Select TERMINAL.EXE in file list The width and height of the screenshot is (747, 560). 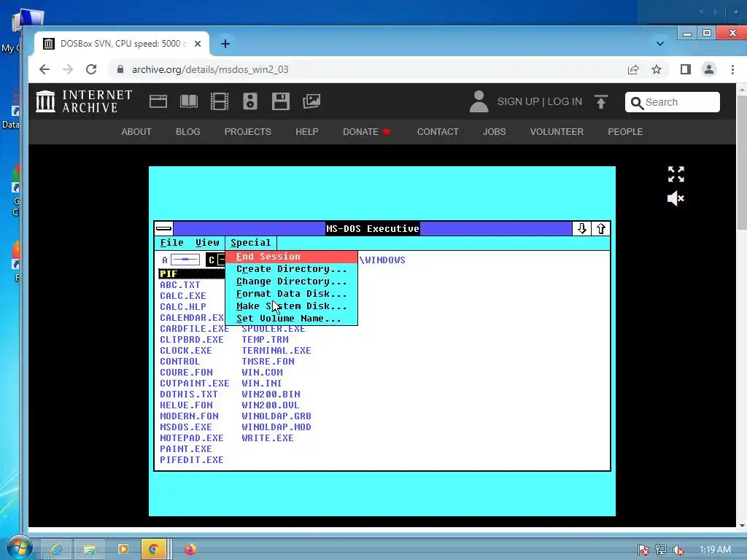pos(276,351)
